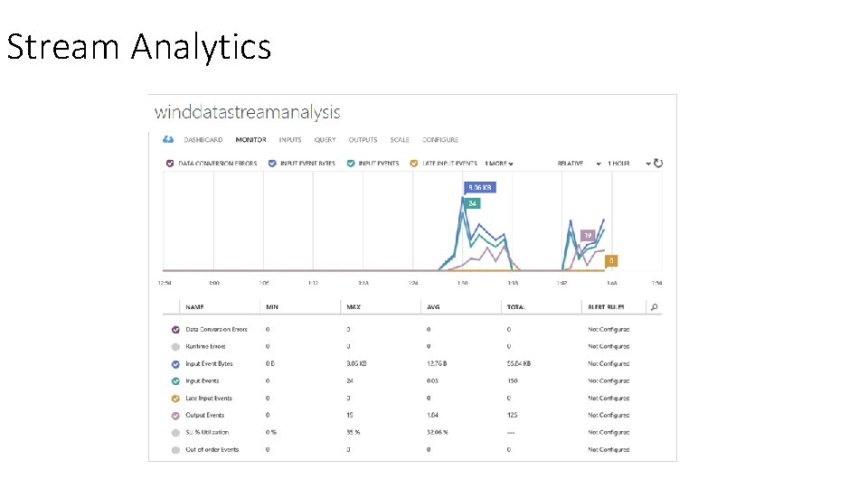The image size is (868, 488).
Task: Open the Dashboard tab
Action: click(203, 140)
